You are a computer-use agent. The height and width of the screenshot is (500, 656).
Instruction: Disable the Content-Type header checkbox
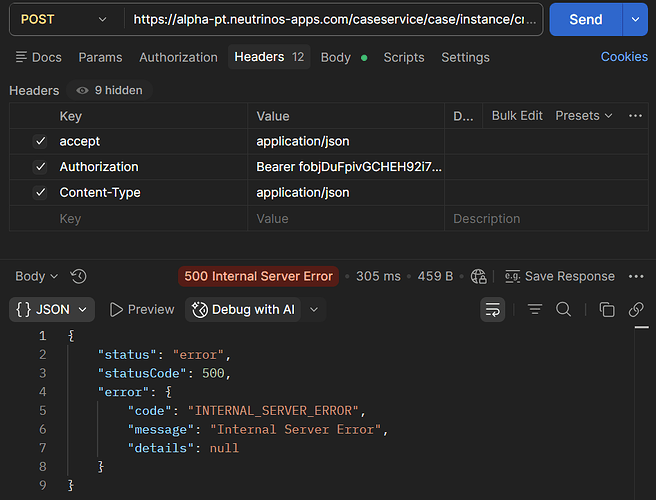coord(40,192)
